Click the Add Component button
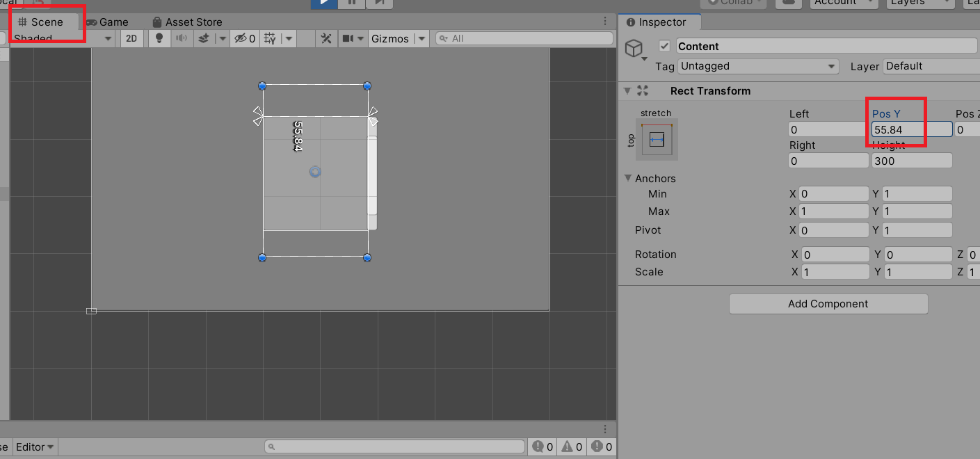Image resolution: width=980 pixels, height=459 pixels. point(828,304)
